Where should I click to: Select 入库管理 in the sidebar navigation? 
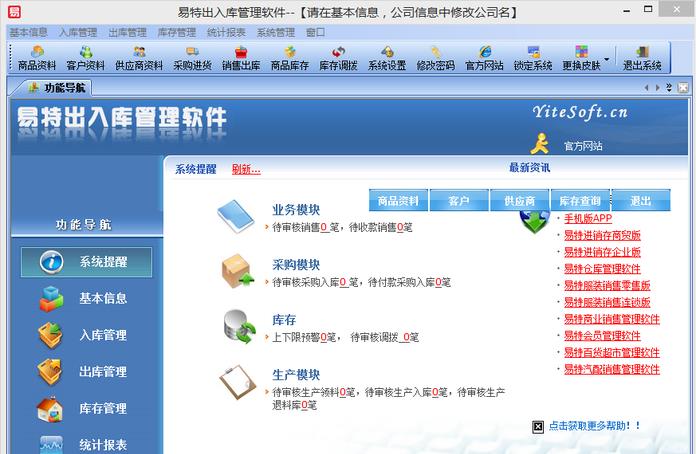[x=83, y=335]
